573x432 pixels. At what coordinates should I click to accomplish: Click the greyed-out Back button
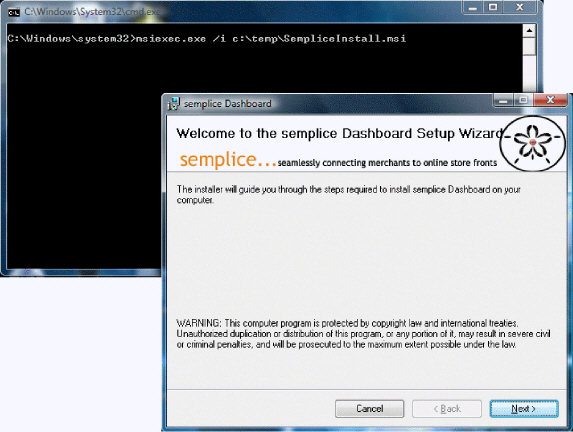pos(447,409)
